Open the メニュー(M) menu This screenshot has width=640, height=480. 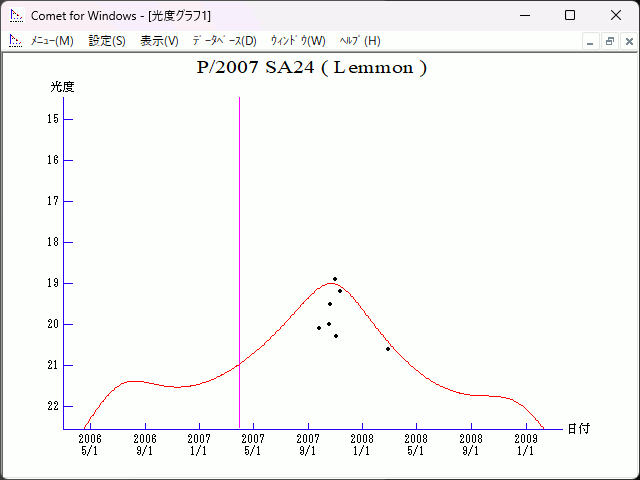52,41
